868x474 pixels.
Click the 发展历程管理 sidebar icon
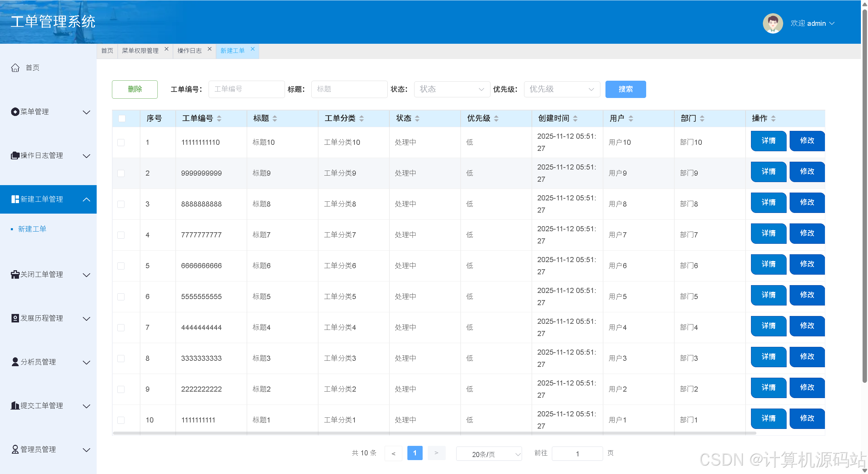pyautogui.click(x=15, y=318)
